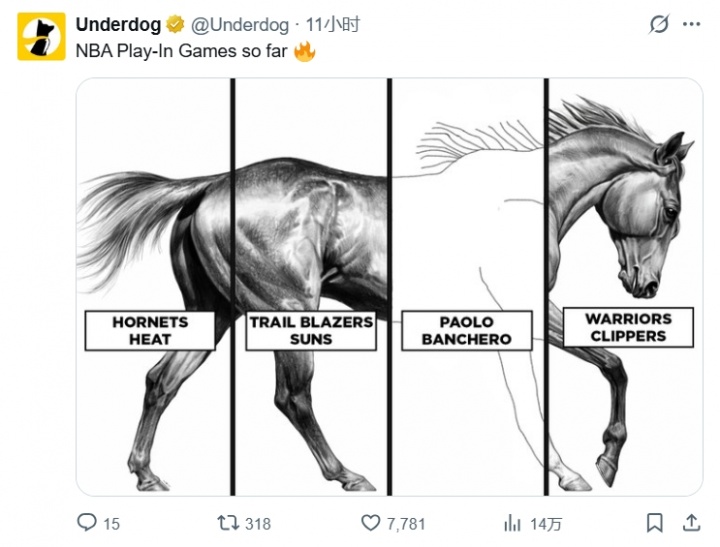
Task: Share the post via upload arrow icon
Action: (691, 522)
